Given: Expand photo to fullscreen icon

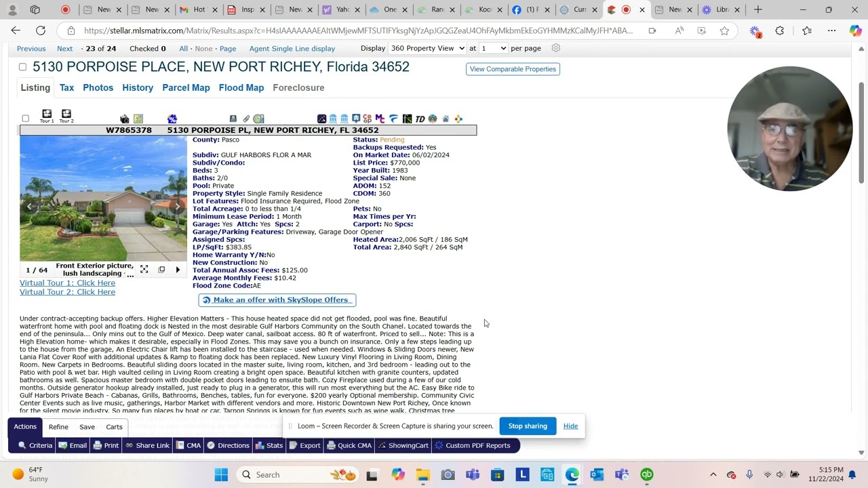Looking at the screenshot, I should (x=144, y=270).
